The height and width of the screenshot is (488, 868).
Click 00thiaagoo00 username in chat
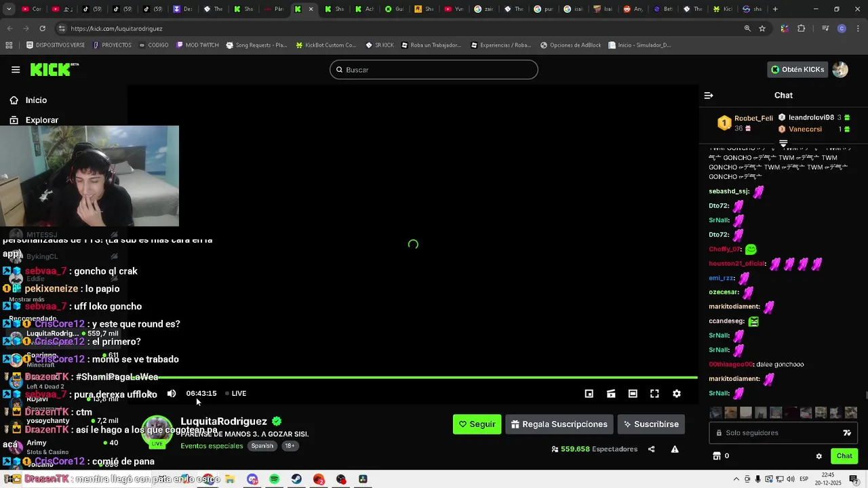[731, 365]
